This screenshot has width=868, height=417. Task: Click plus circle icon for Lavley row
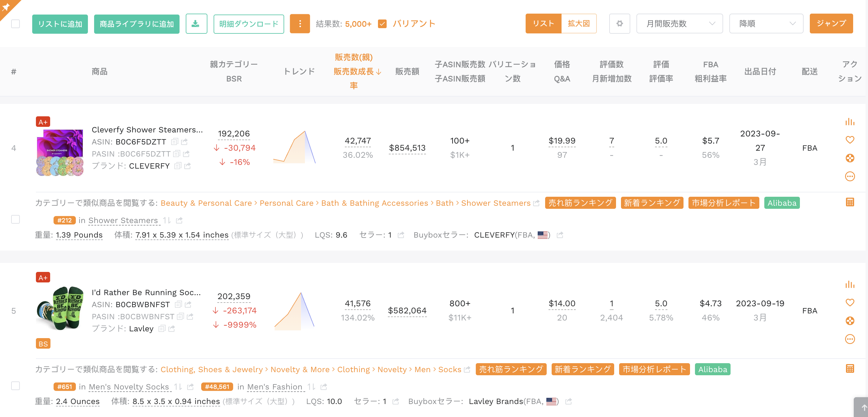850,321
